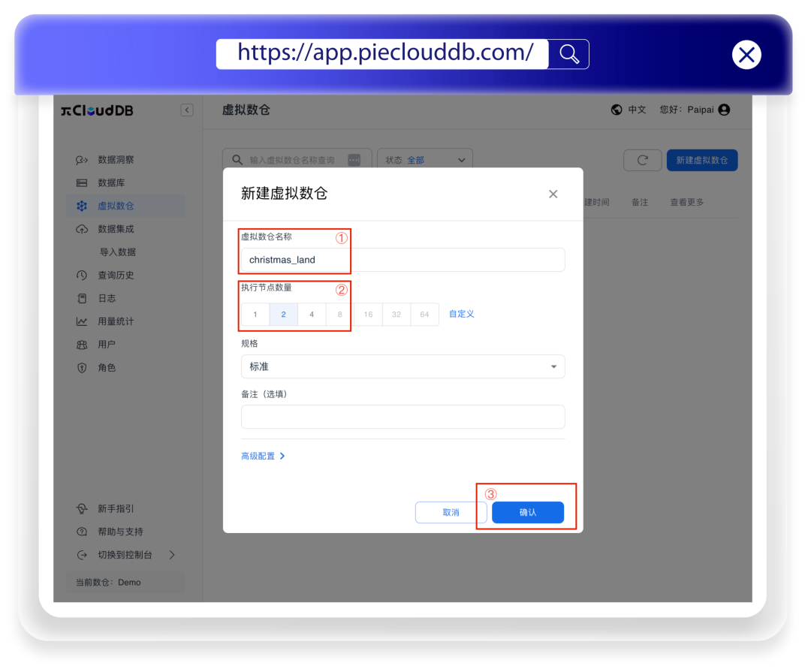
Task: Select 64 execution nodes
Action: [x=424, y=315]
